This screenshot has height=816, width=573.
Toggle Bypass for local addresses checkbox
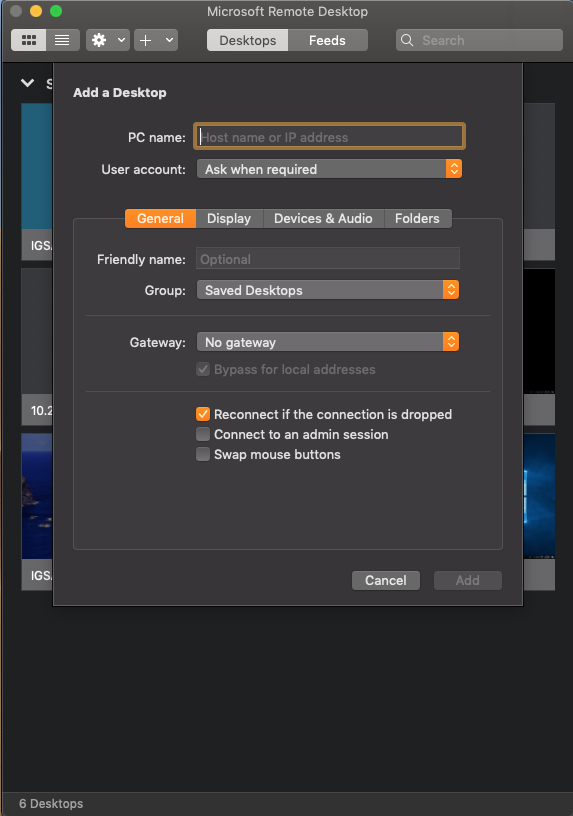point(203,369)
